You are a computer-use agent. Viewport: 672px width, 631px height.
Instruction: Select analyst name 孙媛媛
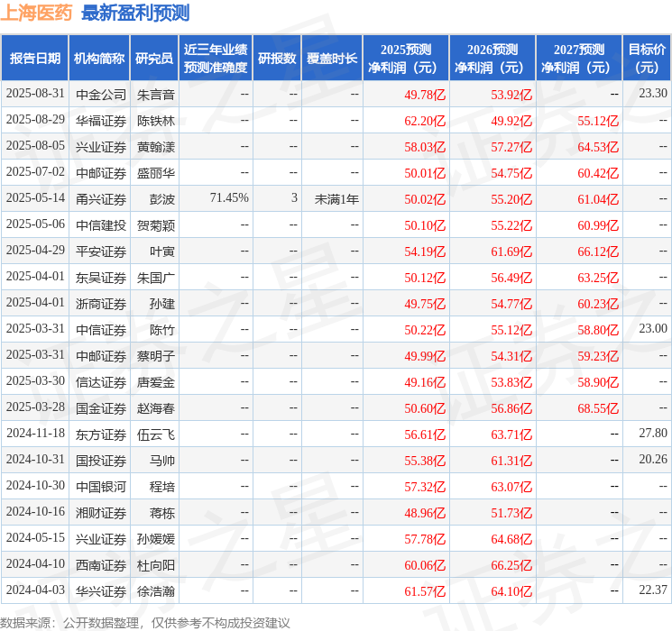(x=156, y=538)
